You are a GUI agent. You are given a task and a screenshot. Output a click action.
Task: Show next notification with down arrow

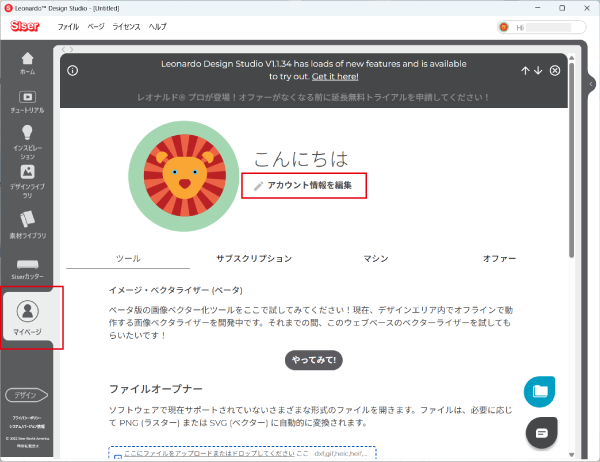pyautogui.click(x=538, y=70)
